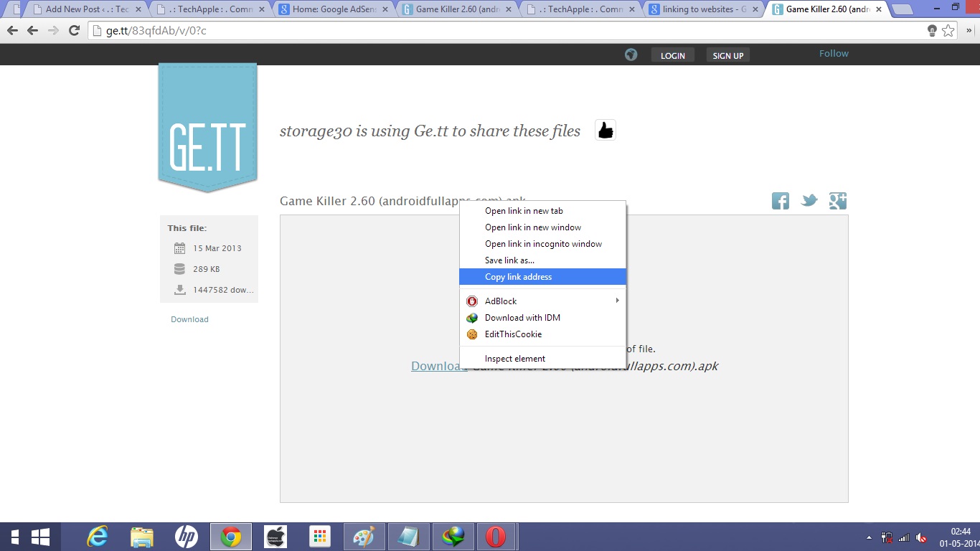Click the Internet Download Manager taskbar icon
This screenshot has width=980, height=551.
point(453,537)
